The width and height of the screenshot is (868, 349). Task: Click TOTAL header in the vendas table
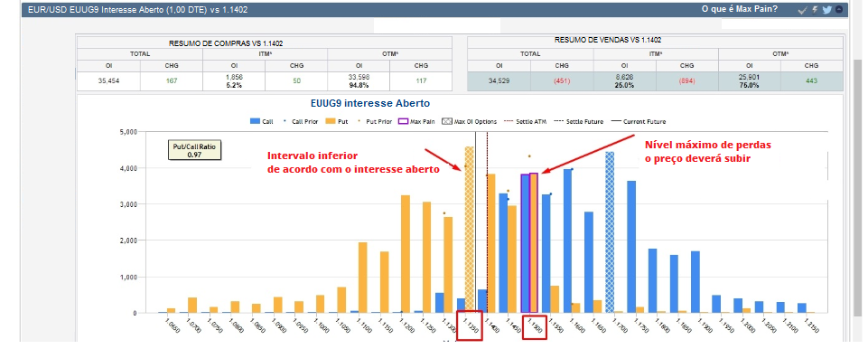[530, 54]
